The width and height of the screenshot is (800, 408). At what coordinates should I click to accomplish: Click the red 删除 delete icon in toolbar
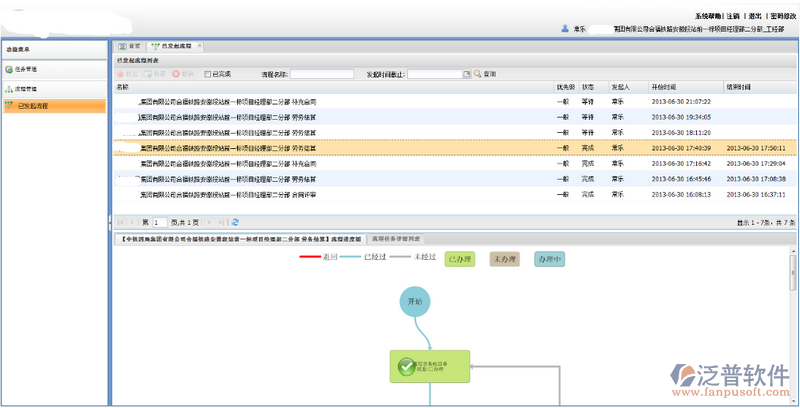point(175,74)
